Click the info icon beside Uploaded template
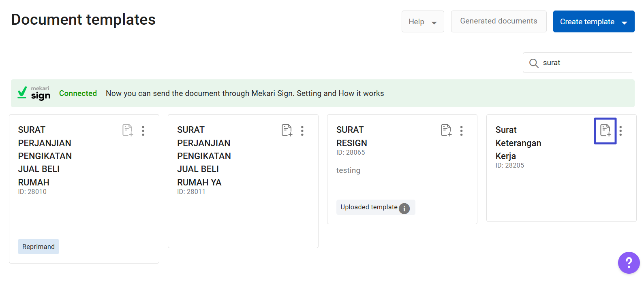Image resolution: width=644 pixels, height=283 pixels. point(404,208)
